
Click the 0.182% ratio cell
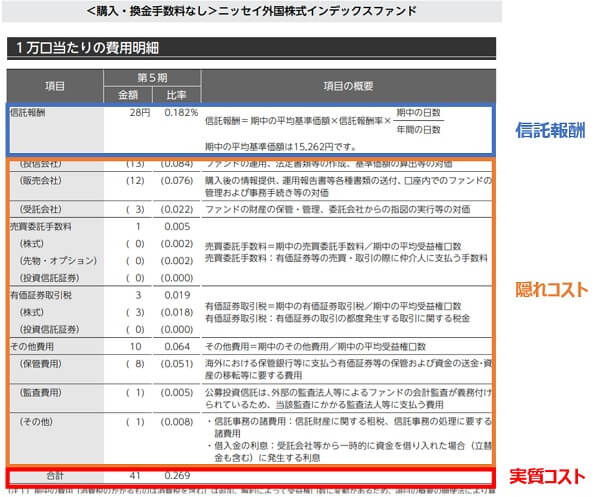point(181,112)
